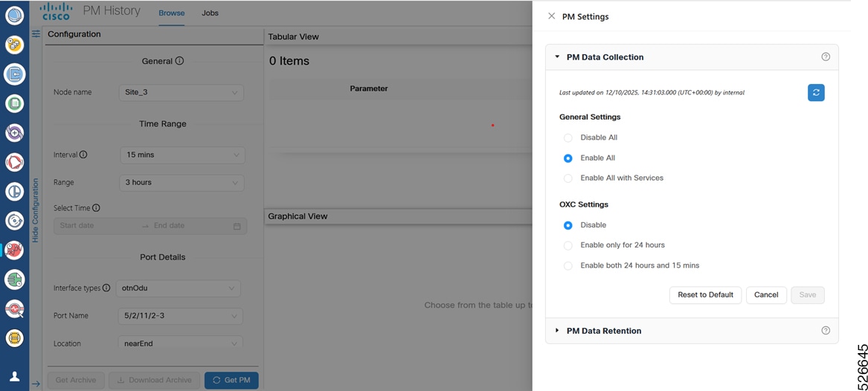Close the PM Settings panel
The height and width of the screenshot is (391, 868).
pos(551,16)
